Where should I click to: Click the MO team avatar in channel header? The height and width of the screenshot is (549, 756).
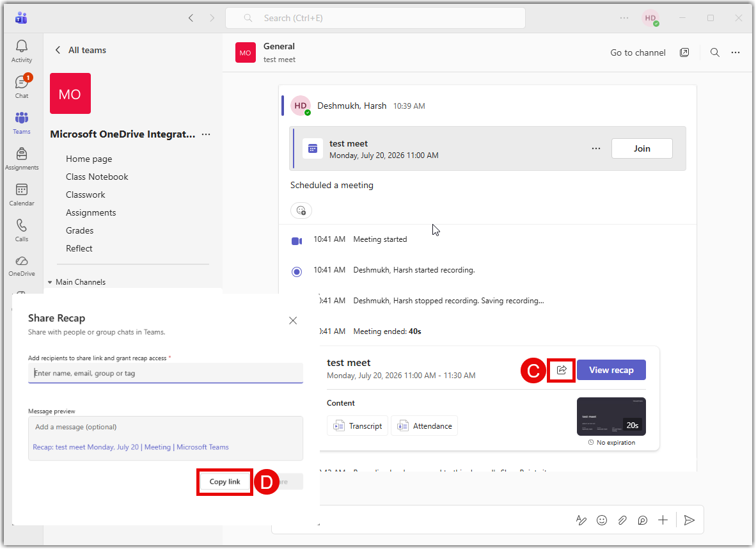[246, 52]
